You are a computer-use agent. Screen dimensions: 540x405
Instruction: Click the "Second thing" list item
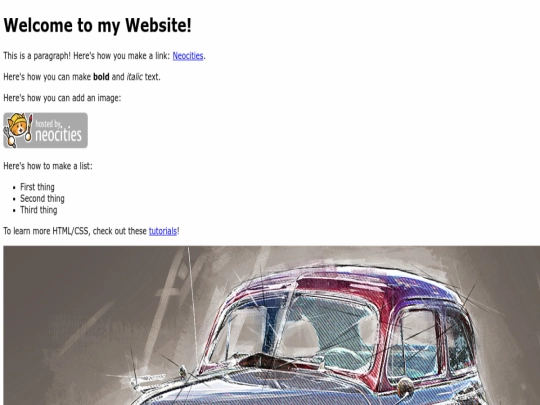coord(42,199)
